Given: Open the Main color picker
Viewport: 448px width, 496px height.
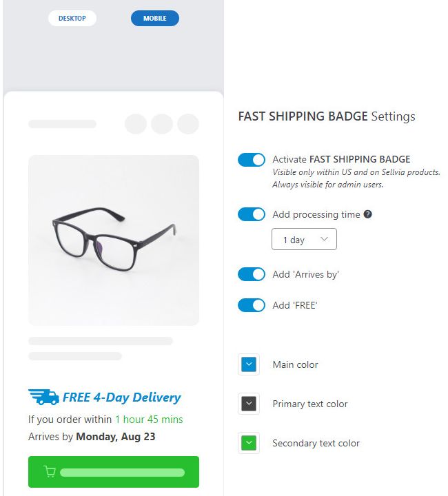Looking at the screenshot, I should pos(248,364).
